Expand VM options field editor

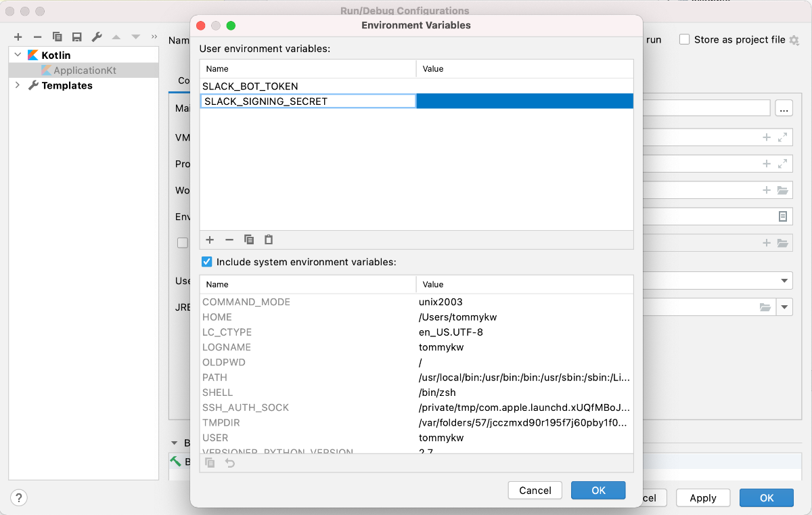[x=782, y=137]
